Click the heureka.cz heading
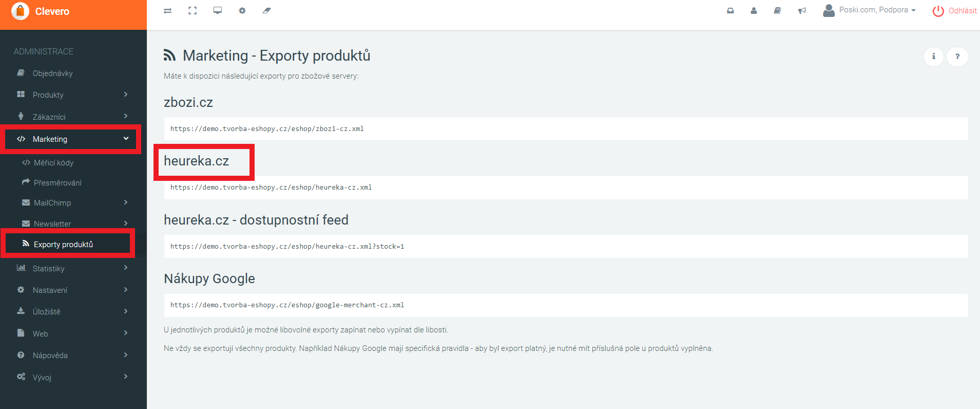980x409 pixels. pos(197,161)
